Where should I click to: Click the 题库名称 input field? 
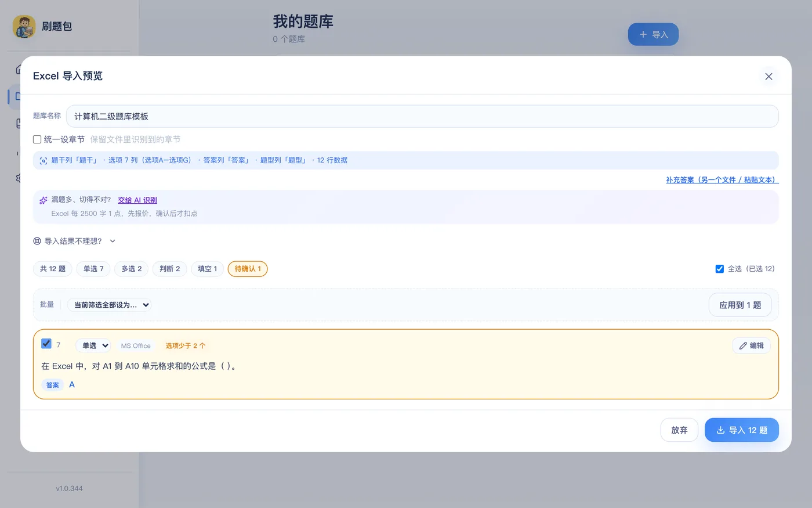(422, 116)
